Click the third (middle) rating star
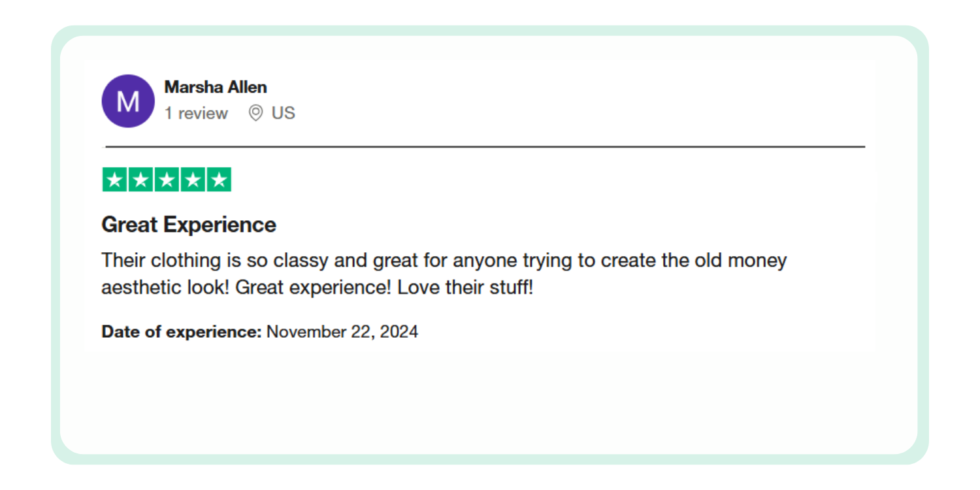Viewport: 980px width, 490px height. pos(167,180)
